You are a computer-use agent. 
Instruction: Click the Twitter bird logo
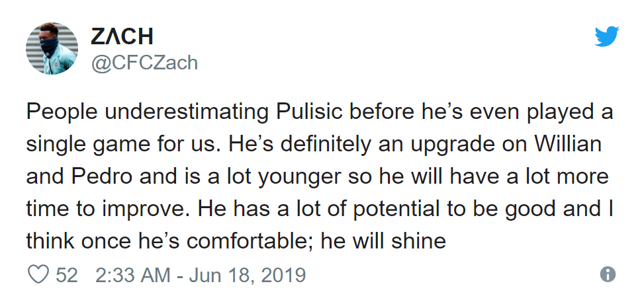605,36
